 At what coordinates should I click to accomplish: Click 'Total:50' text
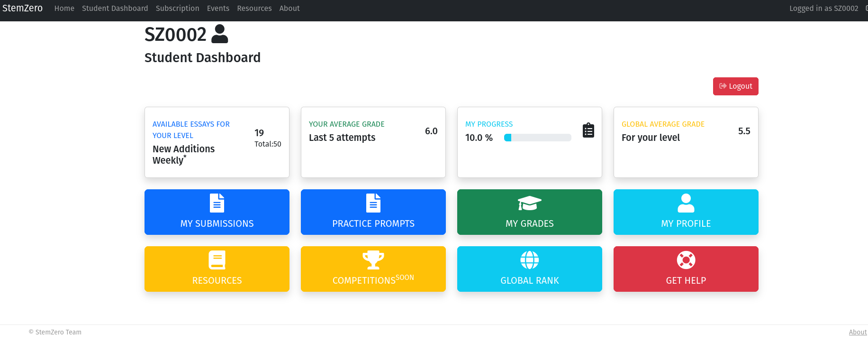tap(268, 144)
